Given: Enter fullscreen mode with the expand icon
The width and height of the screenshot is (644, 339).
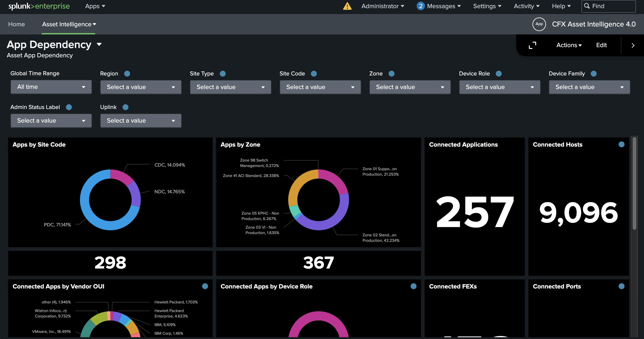Looking at the screenshot, I should point(533,45).
